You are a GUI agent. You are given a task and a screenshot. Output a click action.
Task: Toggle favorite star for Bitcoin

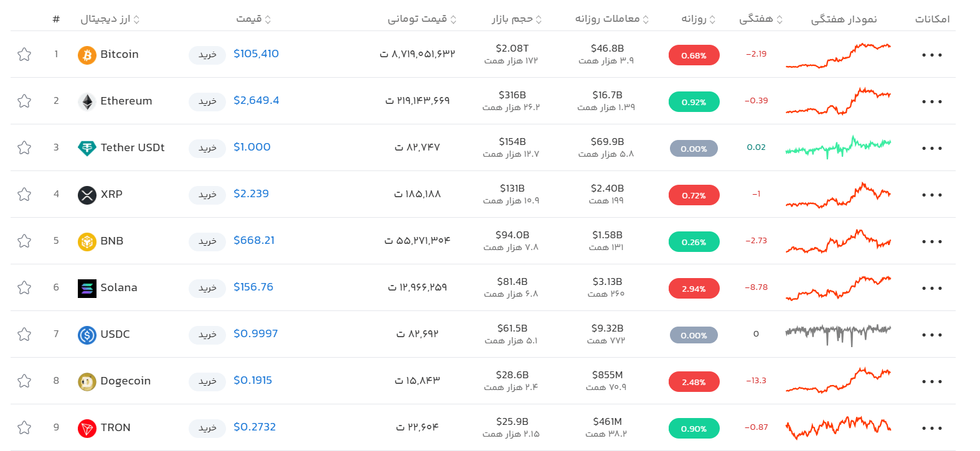coord(24,54)
